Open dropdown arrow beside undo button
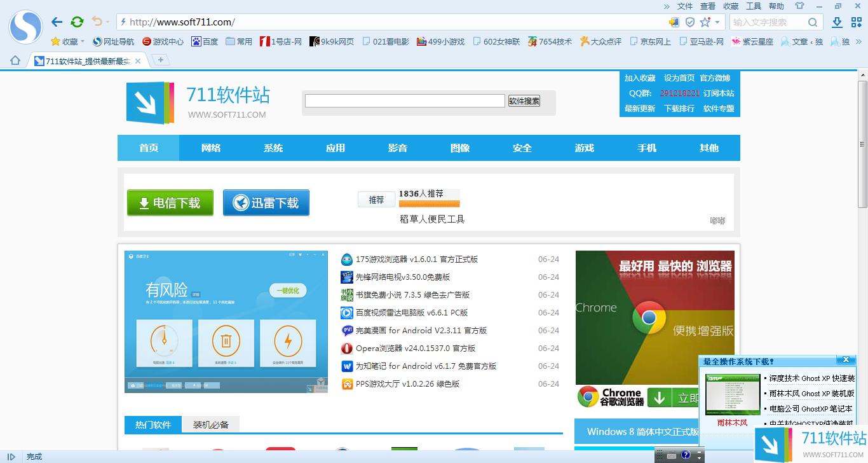Viewport: 868px width, 463px height. click(107, 22)
